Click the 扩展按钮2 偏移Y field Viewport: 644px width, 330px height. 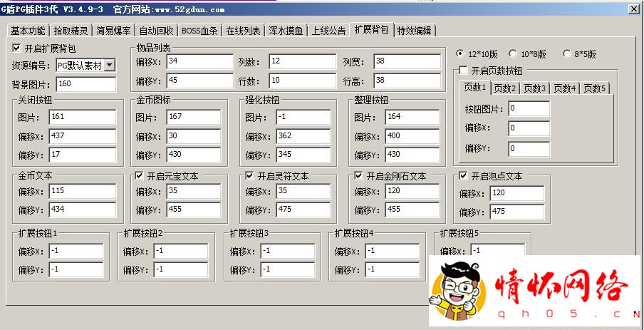pyautogui.click(x=181, y=269)
